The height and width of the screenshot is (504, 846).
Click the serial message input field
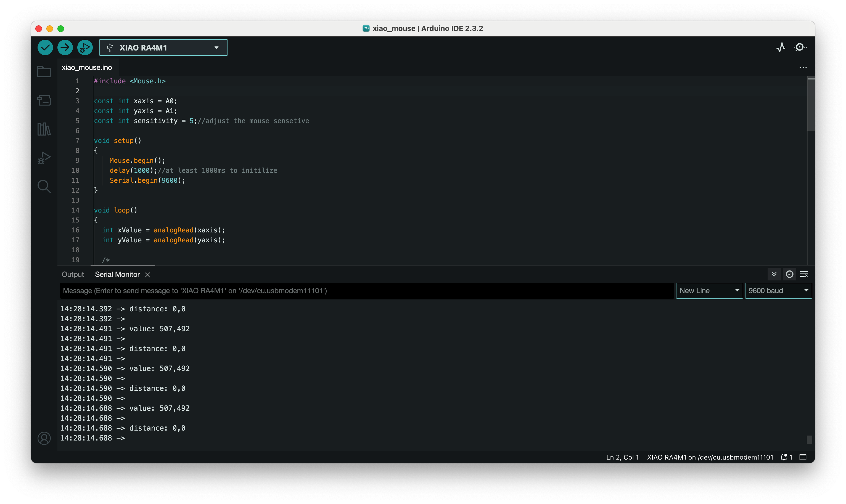[367, 291]
